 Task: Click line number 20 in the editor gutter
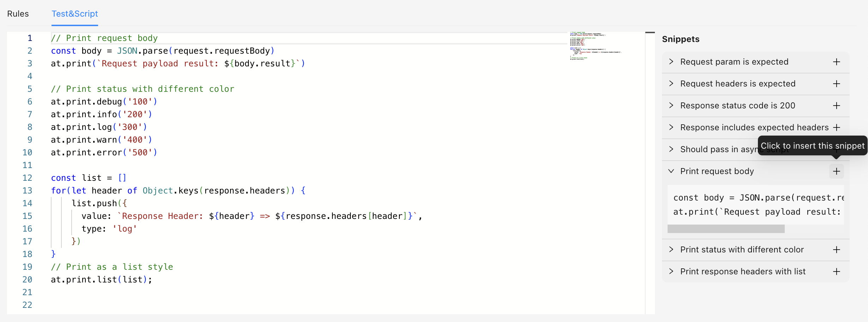(28, 279)
